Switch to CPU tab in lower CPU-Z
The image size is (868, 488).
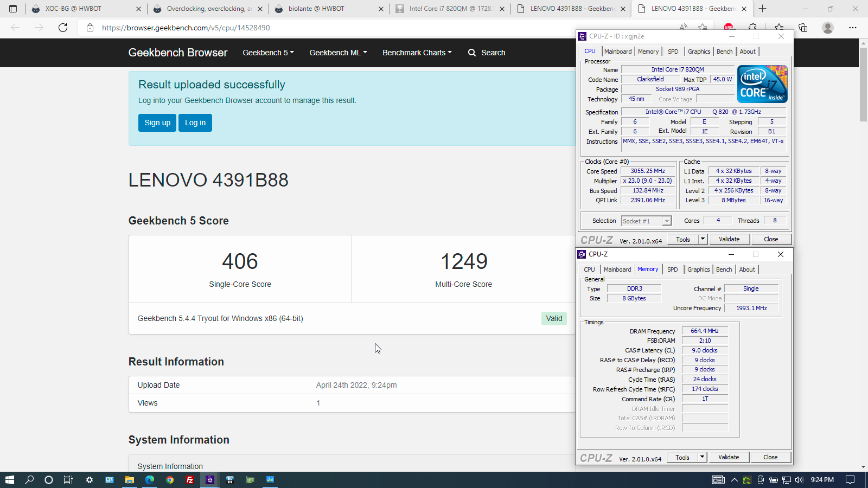pyautogui.click(x=590, y=269)
